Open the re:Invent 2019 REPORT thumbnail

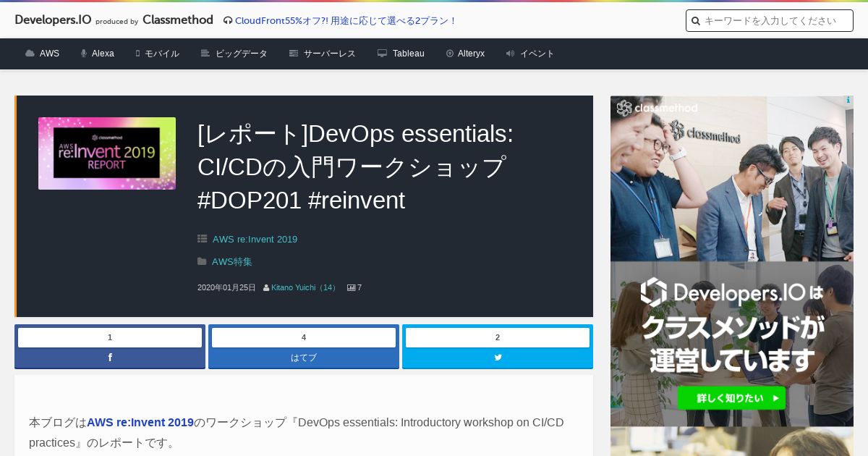point(107,153)
